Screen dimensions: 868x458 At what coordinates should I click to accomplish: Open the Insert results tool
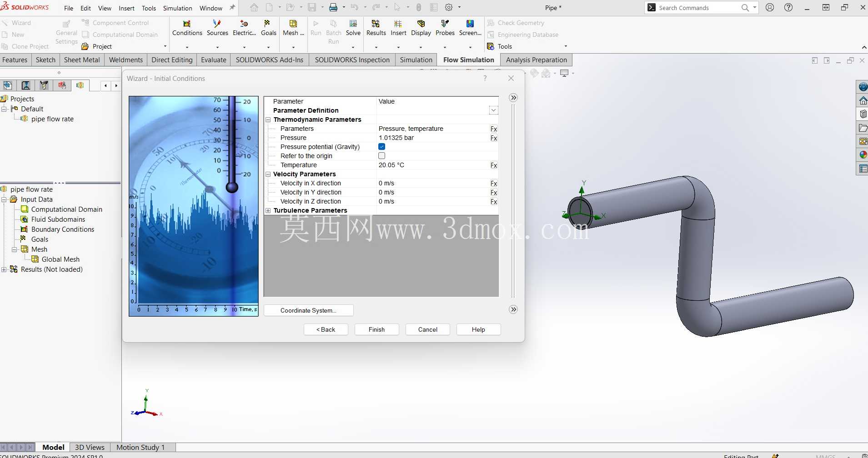pyautogui.click(x=398, y=28)
